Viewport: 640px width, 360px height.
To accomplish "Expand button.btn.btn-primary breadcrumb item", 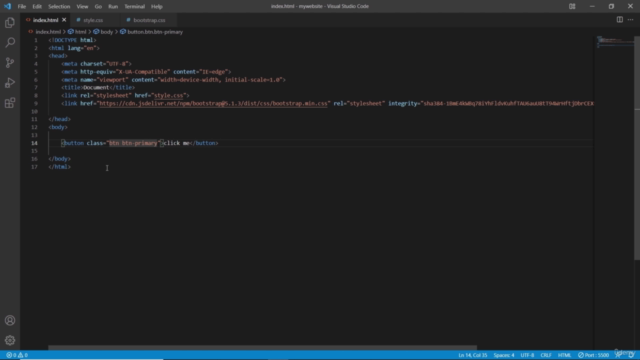I will (155, 32).
